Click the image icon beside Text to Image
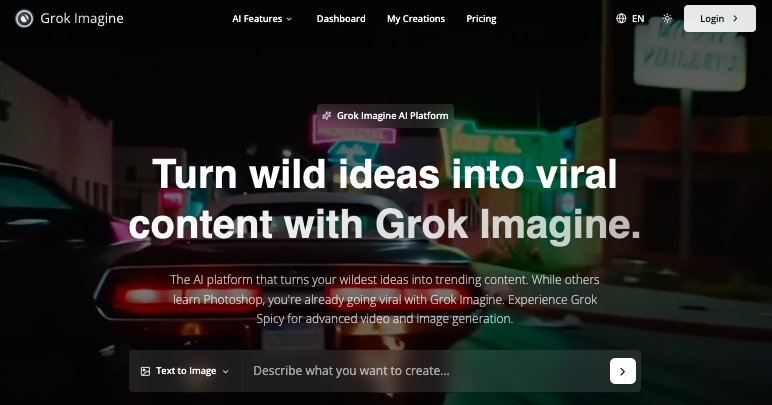This screenshot has width=772, height=405. (145, 372)
